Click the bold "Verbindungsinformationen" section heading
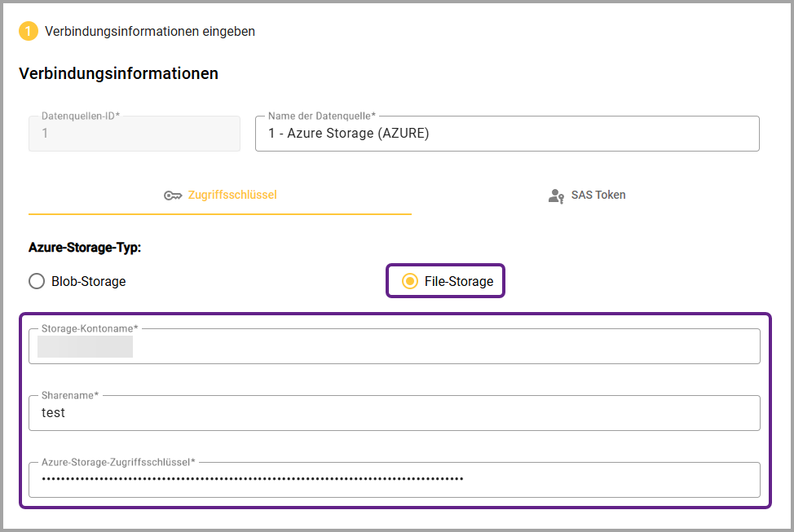The image size is (794, 532). click(118, 73)
